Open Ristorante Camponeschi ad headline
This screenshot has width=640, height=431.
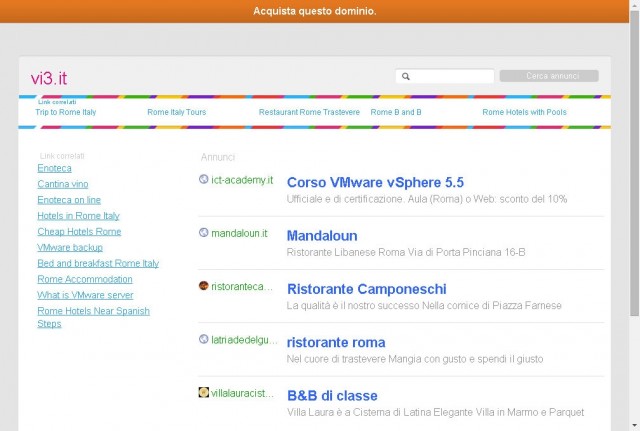[367, 289]
